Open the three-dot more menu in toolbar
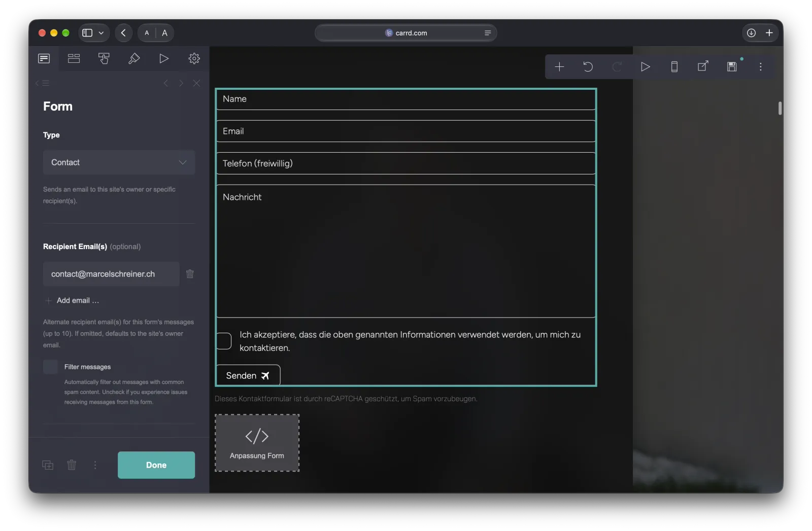 click(760, 67)
